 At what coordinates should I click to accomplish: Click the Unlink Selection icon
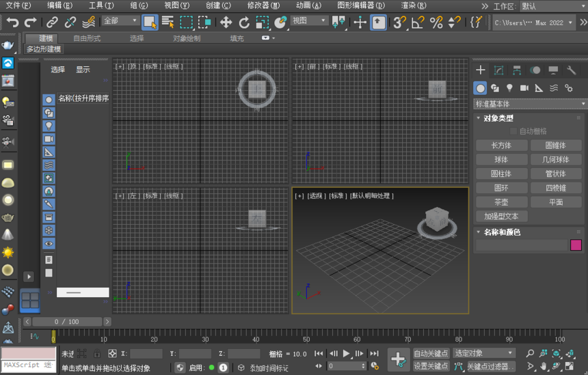click(70, 23)
